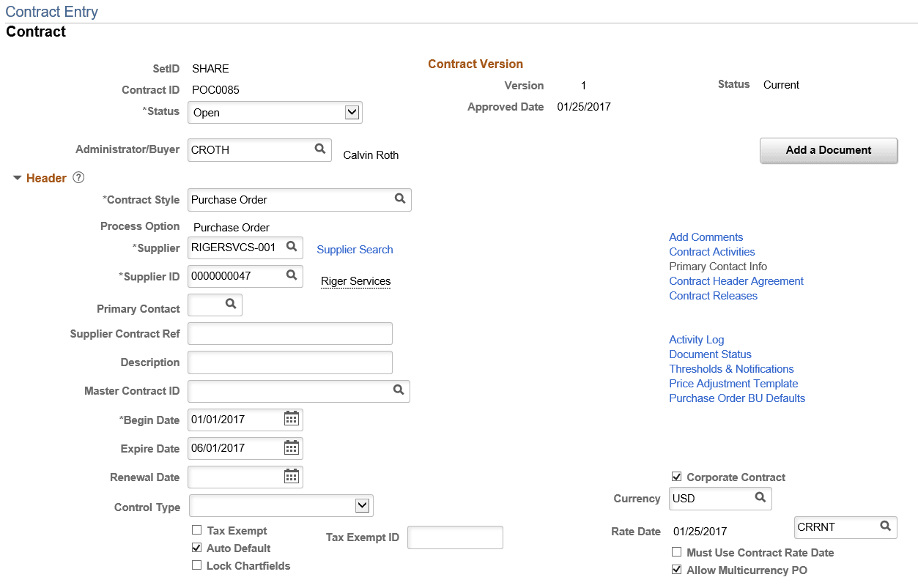The image size is (918, 588).
Task: Uncheck the Corporate Contract checkbox
Action: (676, 477)
